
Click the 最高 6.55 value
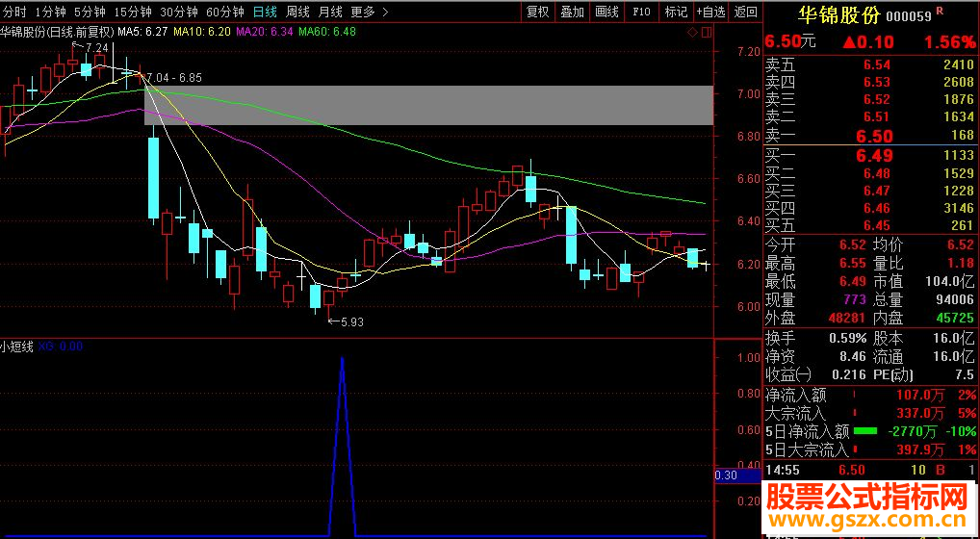click(x=853, y=263)
